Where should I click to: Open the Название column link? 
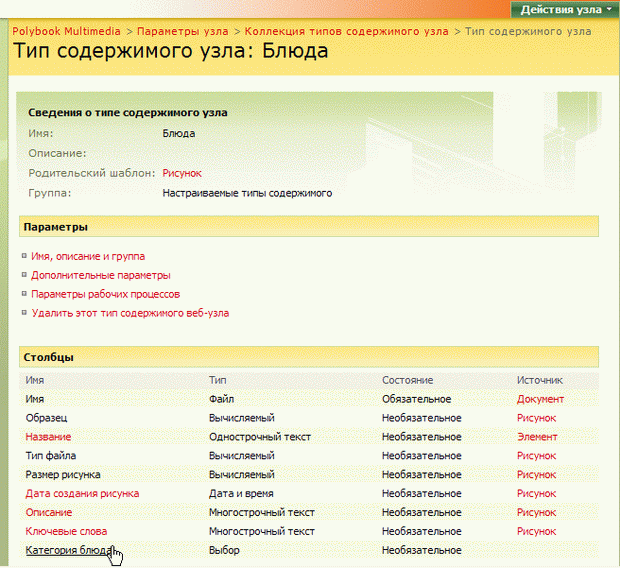(x=48, y=437)
